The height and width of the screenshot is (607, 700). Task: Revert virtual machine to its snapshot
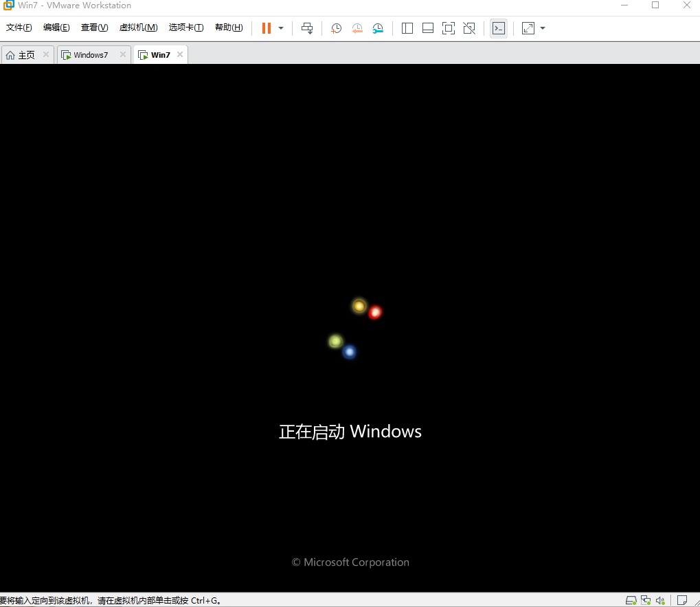(357, 28)
